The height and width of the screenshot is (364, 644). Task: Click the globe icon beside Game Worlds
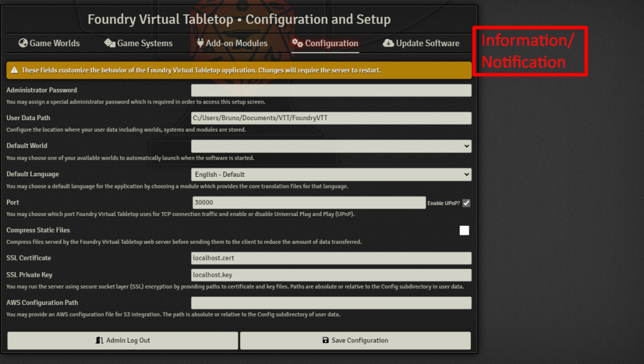23,43
